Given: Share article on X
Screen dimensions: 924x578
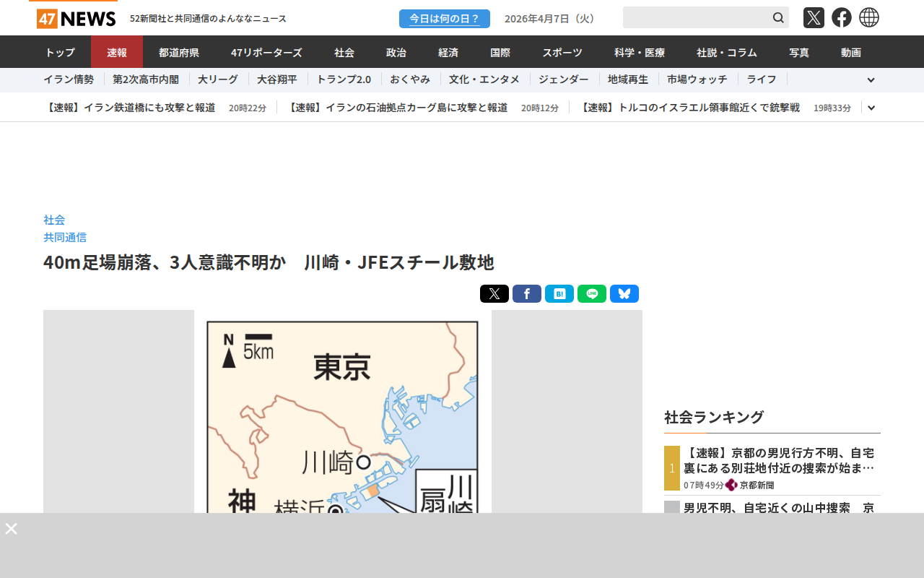Looking at the screenshot, I should [494, 294].
